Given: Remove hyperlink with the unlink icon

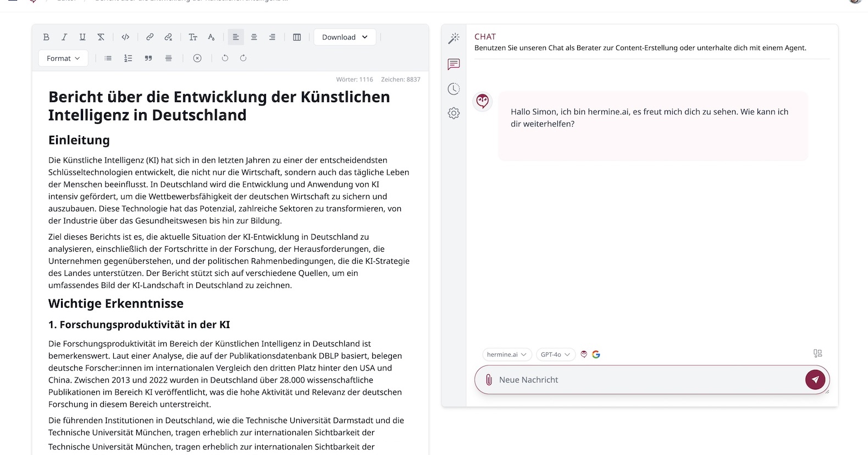Looking at the screenshot, I should (168, 37).
